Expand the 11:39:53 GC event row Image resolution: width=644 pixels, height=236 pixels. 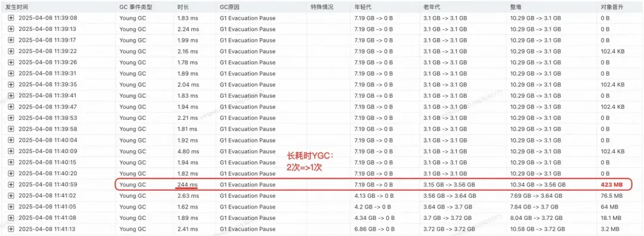[x=11, y=118]
